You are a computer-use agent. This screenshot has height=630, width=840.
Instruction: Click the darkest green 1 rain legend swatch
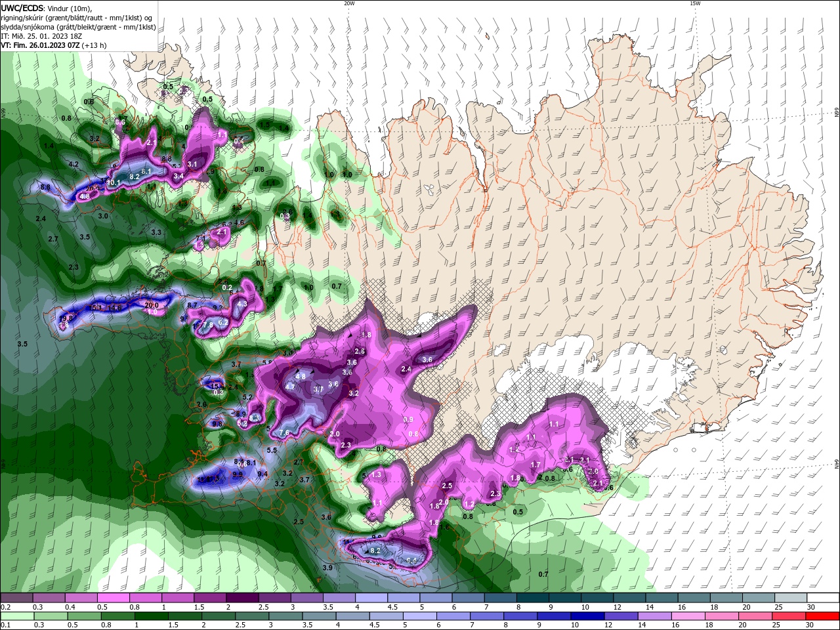coord(153,616)
